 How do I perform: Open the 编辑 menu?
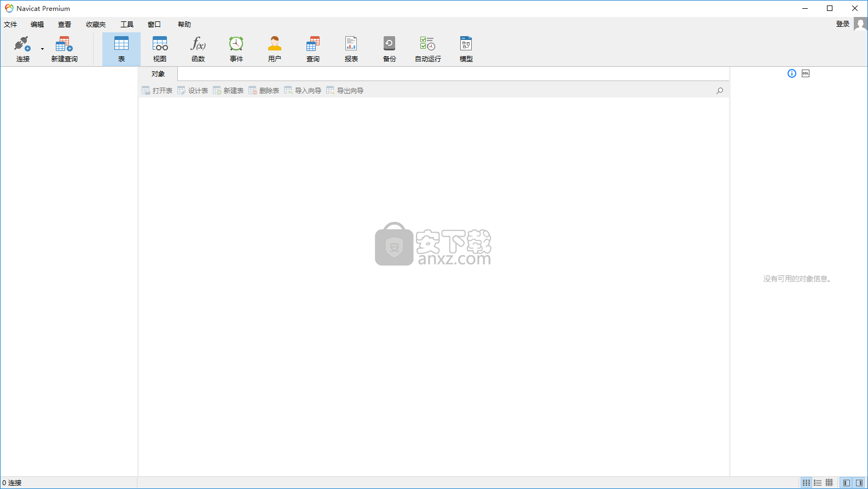click(37, 25)
